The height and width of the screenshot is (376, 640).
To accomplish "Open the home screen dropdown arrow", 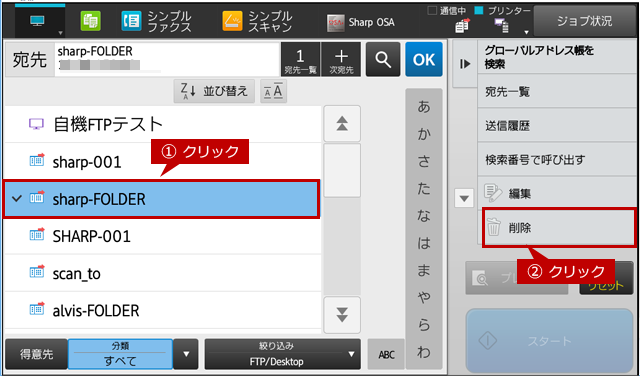I will point(61,33).
